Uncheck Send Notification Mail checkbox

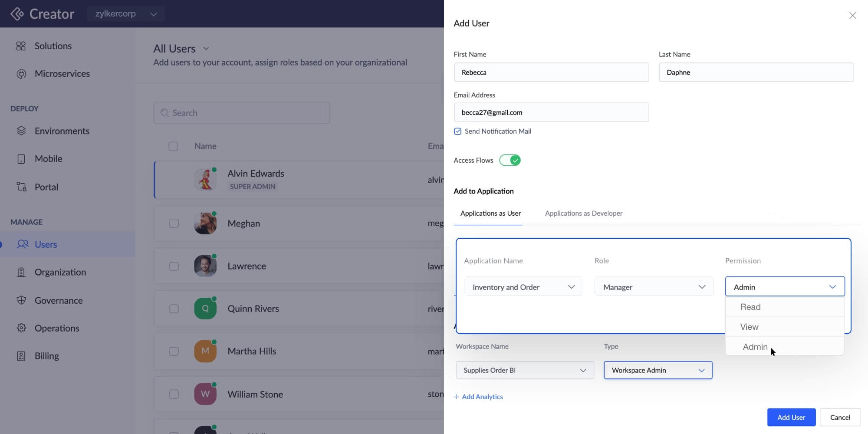457,132
